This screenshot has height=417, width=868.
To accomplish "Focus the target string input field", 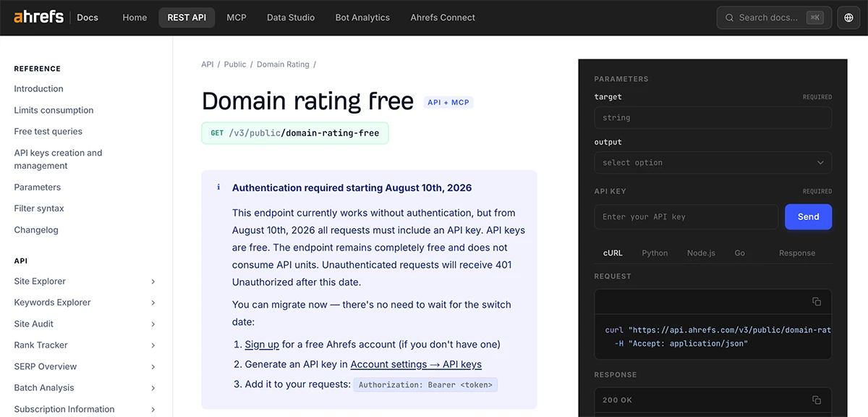I will [x=712, y=117].
